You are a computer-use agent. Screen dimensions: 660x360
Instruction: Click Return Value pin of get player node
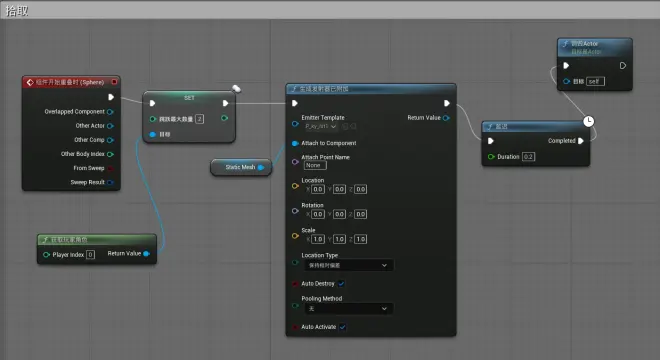click(146, 253)
